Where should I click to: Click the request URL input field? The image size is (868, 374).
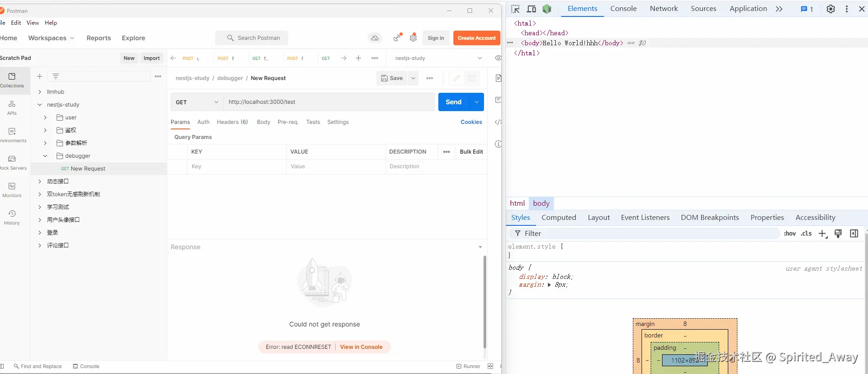click(x=329, y=102)
